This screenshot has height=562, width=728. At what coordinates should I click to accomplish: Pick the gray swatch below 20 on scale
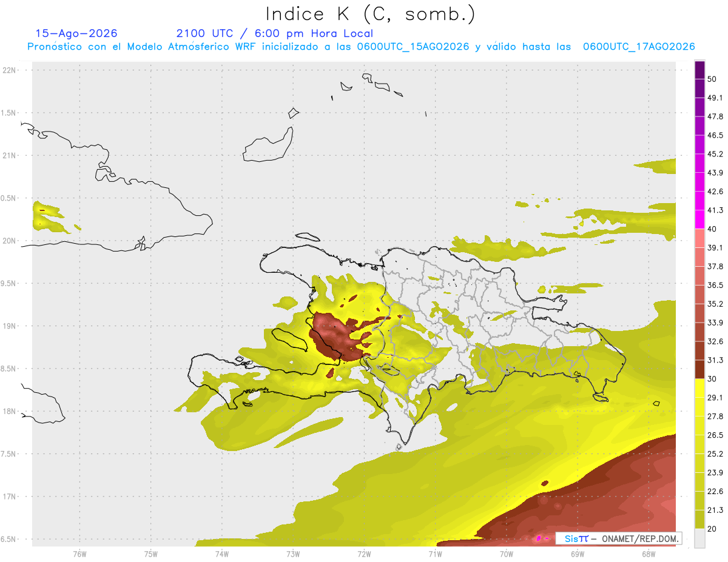[700, 538]
